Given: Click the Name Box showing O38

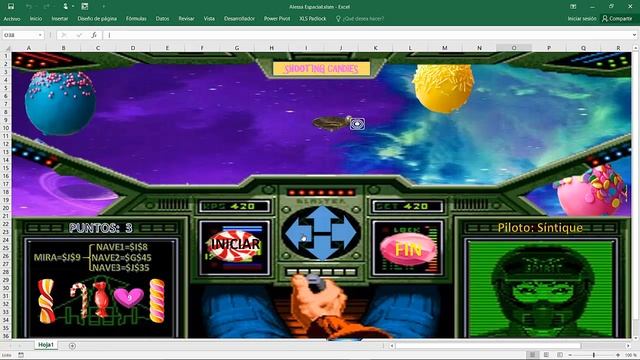Looking at the screenshot, I should [20, 35].
